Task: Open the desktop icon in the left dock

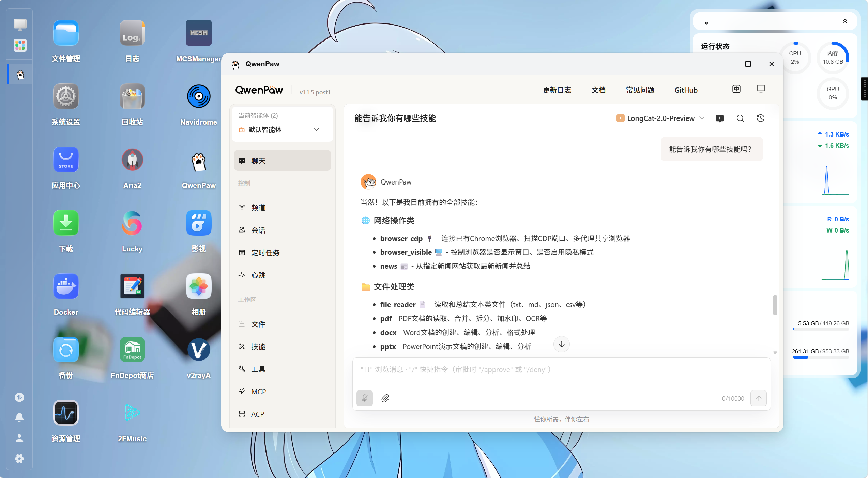Action: coord(20,25)
